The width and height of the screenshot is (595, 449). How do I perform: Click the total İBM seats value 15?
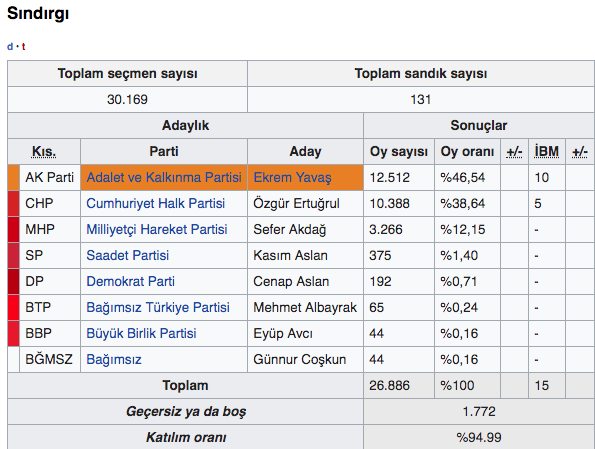[x=541, y=385]
